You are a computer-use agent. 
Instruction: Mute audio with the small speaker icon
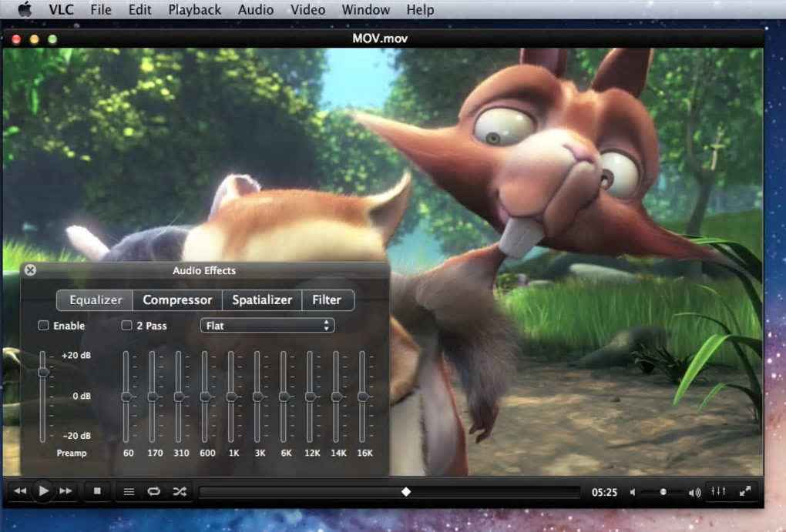pos(633,493)
